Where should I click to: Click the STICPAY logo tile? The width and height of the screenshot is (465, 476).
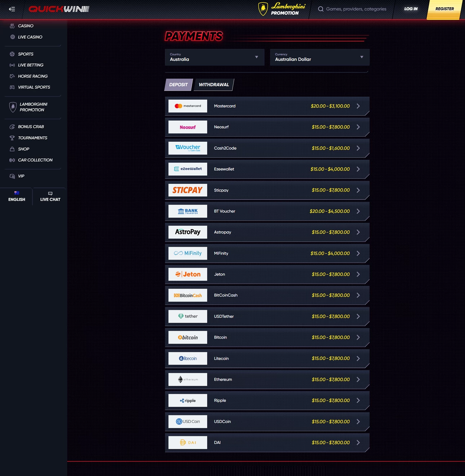[188, 190]
